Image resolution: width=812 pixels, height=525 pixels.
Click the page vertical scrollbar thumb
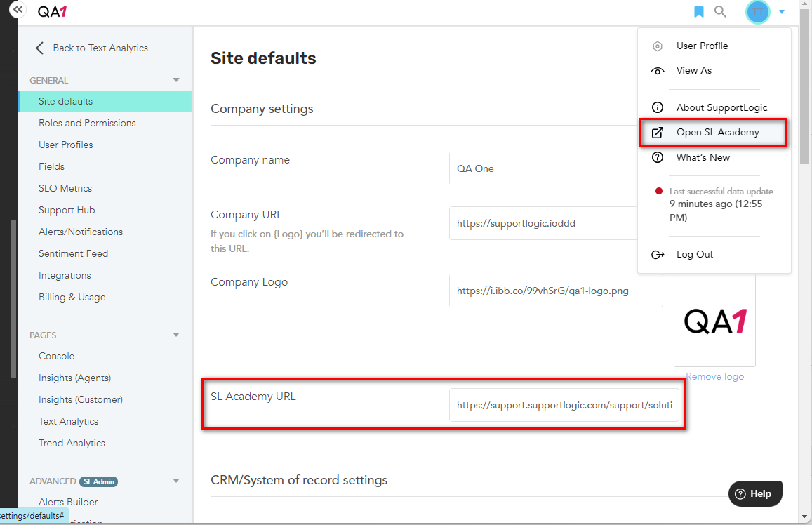pyautogui.click(x=804, y=86)
